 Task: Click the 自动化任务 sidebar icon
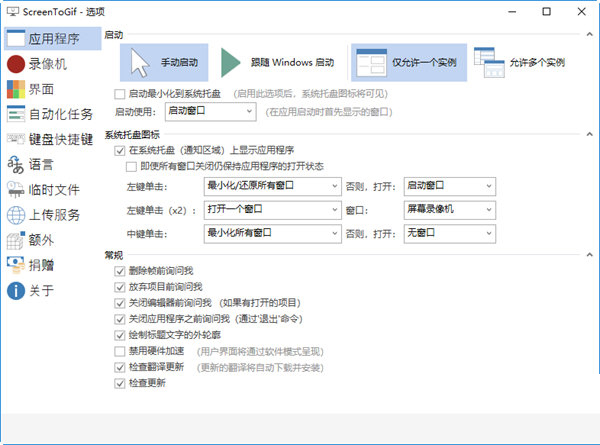[x=16, y=114]
